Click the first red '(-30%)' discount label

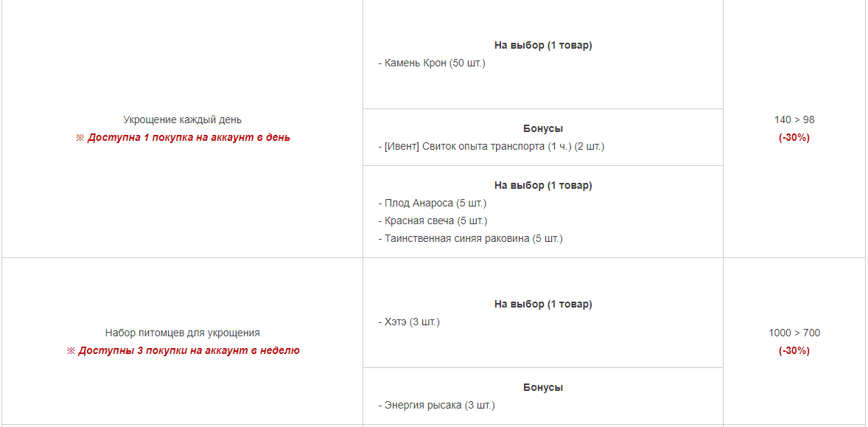(794, 137)
